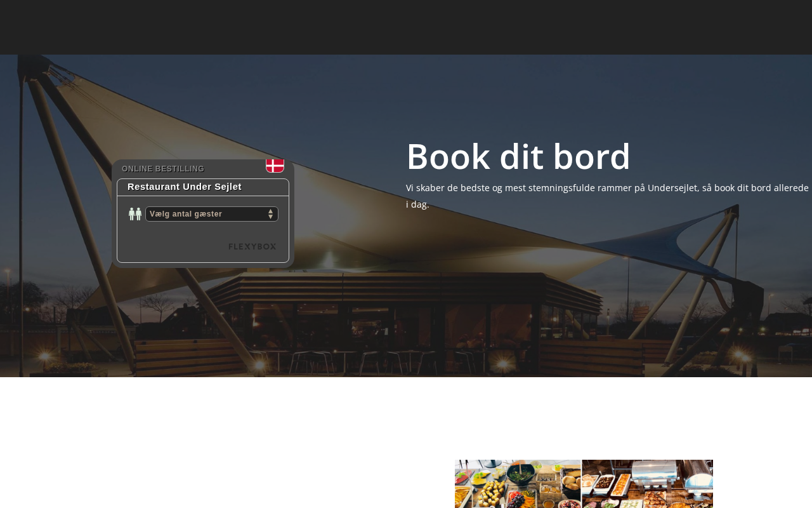Click the words 'i dag.' in the hero text
This screenshot has width=812, height=508.
point(417,204)
